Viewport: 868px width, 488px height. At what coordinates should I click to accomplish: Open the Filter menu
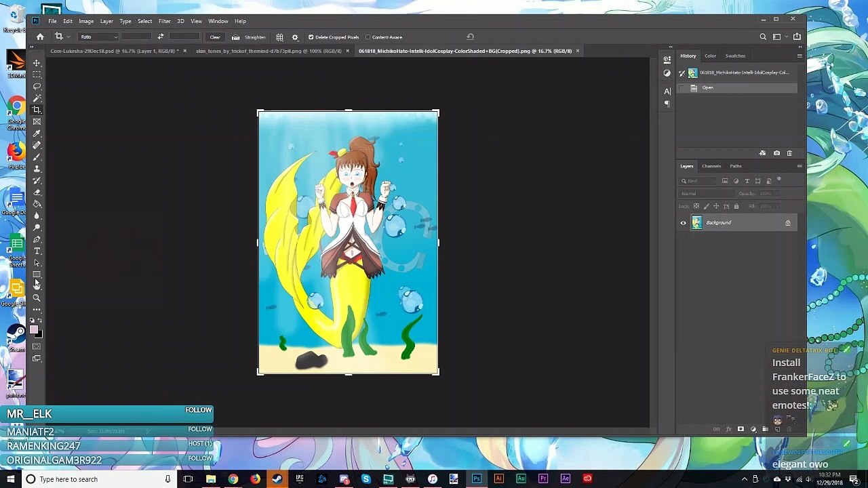click(x=164, y=21)
